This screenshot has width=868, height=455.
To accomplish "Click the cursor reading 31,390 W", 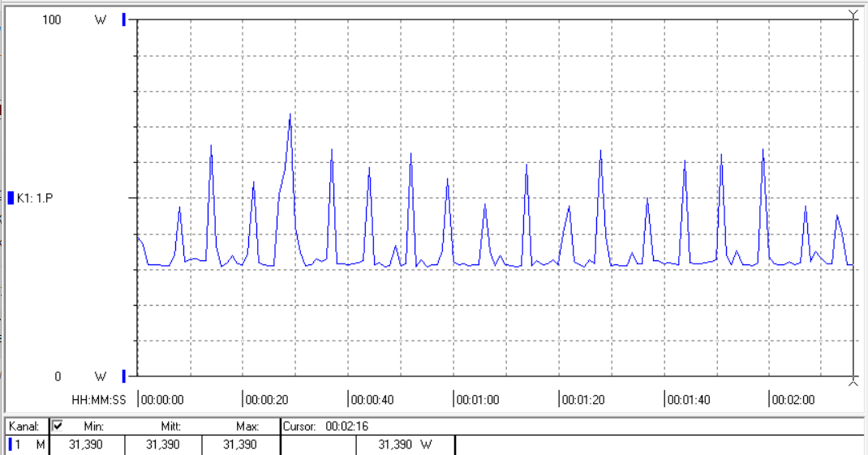I will point(405,444).
